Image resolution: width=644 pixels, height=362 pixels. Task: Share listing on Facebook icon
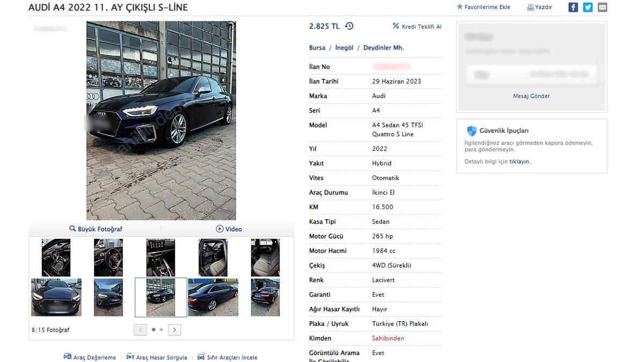pyautogui.click(x=573, y=7)
